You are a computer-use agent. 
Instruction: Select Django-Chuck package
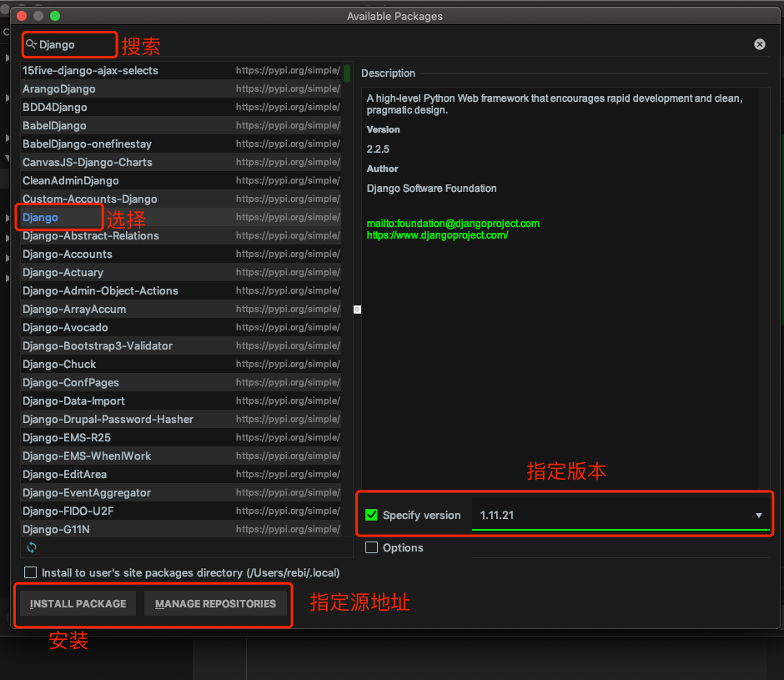pyautogui.click(x=181, y=364)
